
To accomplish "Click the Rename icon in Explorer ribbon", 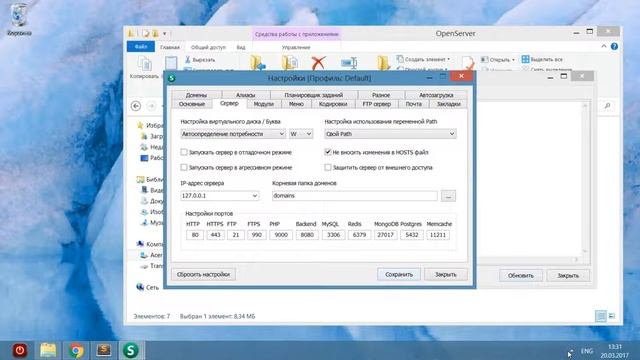I will coord(349,63).
